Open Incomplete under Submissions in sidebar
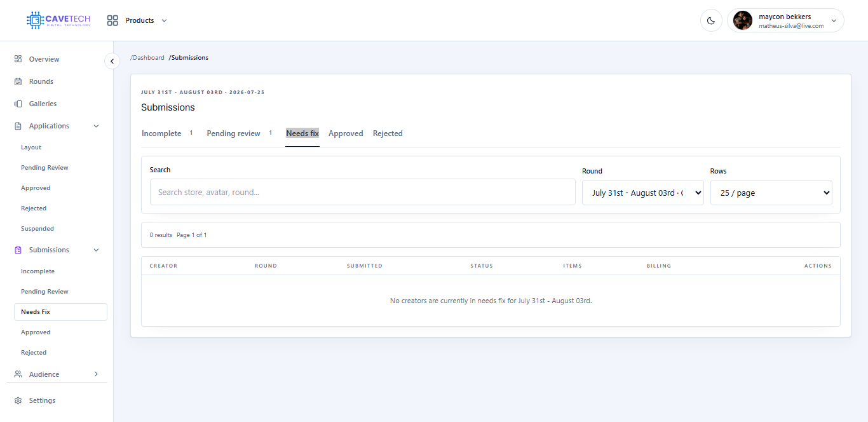 pos(37,271)
